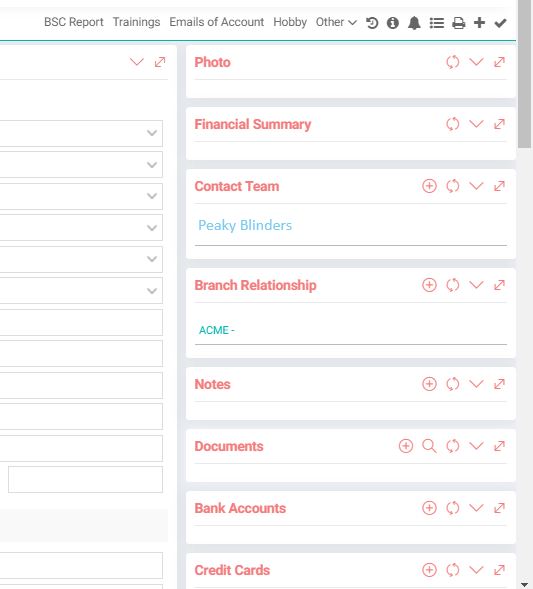Open the Peaky Blinders link
The height and width of the screenshot is (589, 533).
point(245,225)
